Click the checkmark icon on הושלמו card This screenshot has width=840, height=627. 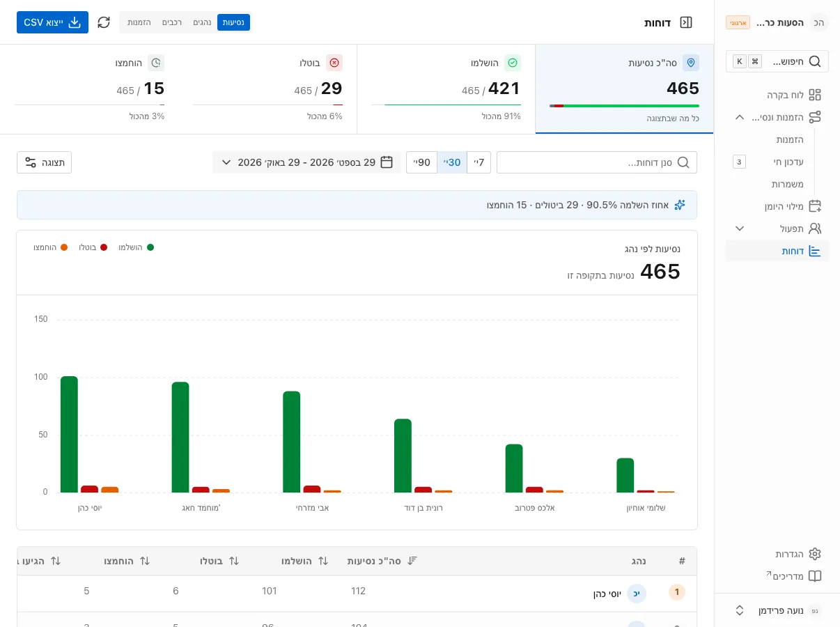tap(513, 63)
